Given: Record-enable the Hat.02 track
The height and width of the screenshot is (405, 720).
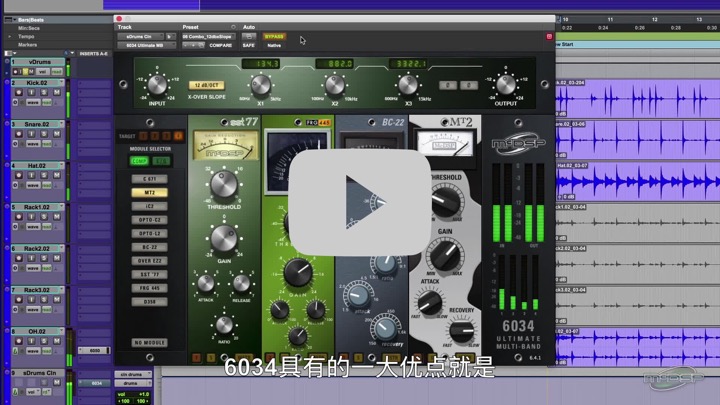Looking at the screenshot, I should coord(19,175).
